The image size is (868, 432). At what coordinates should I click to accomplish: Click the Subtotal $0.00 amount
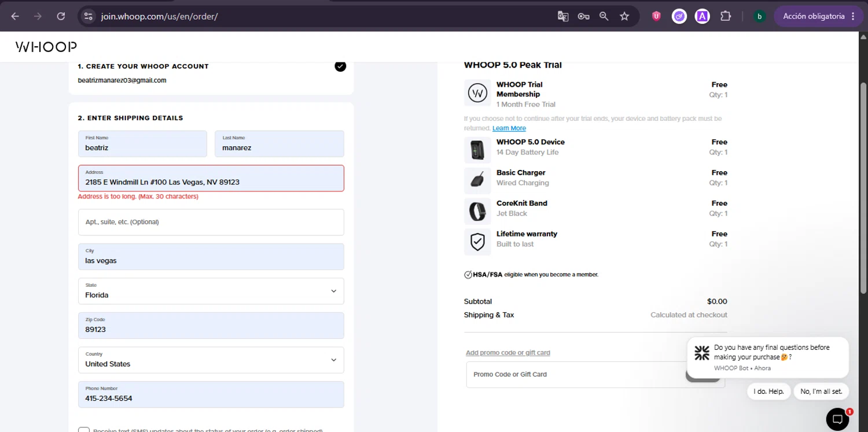tap(717, 301)
